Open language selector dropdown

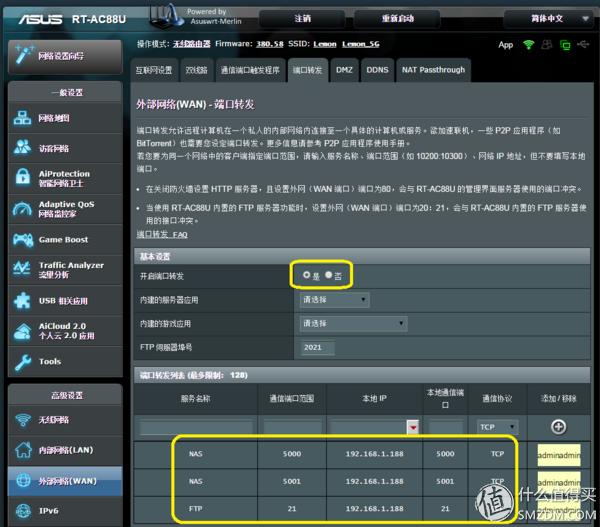tap(551, 18)
